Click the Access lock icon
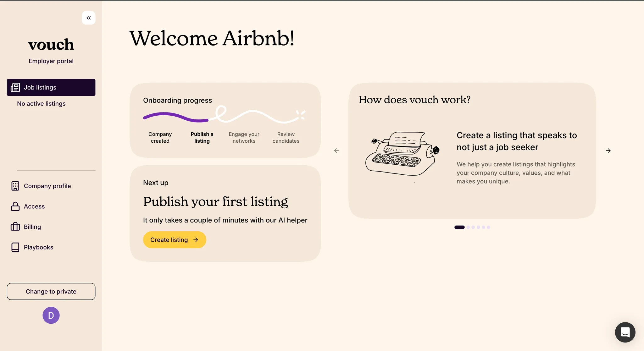644x351 pixels. tap(15, 206)
